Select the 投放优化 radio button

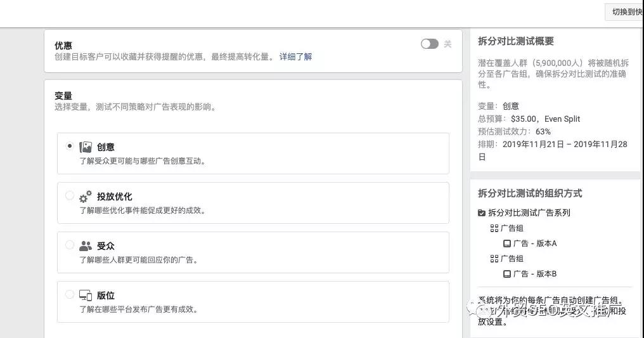click(x=70, y=195)
